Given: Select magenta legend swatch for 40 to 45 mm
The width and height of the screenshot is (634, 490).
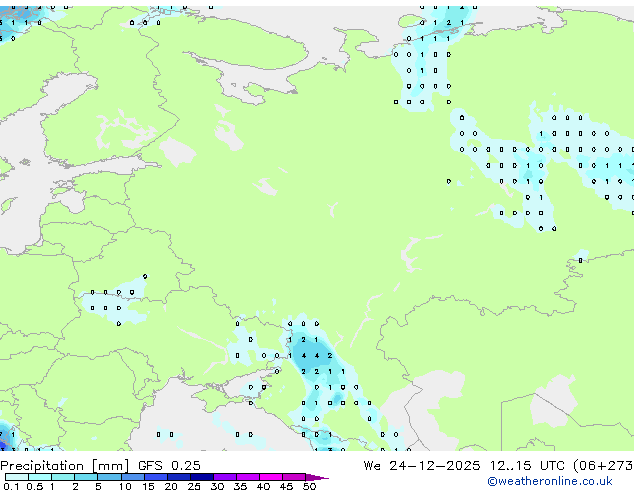Looking at the screenshot, I should 271,477.
